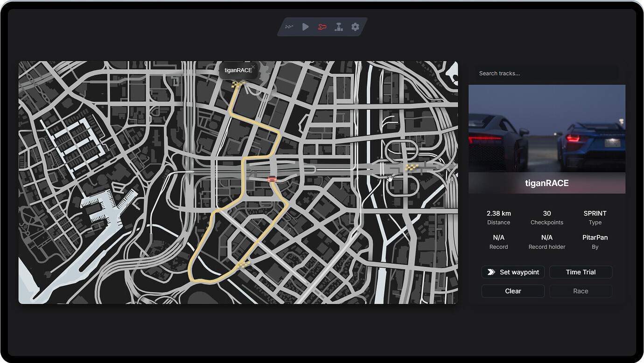The image size is (644, 363).
Task: Click the Distance label
Action: (x=498, y=223)
